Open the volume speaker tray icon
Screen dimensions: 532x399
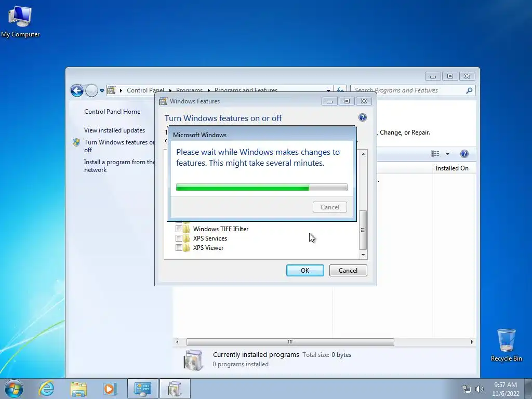(x=480, y=389)
